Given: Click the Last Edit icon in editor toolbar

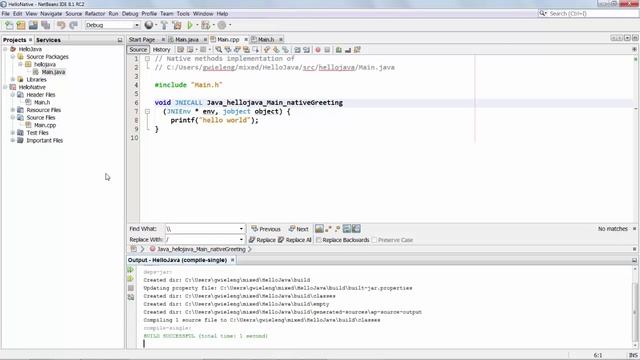Looking at the screenshot, I should pyautogui.click(x=180, y=50).
